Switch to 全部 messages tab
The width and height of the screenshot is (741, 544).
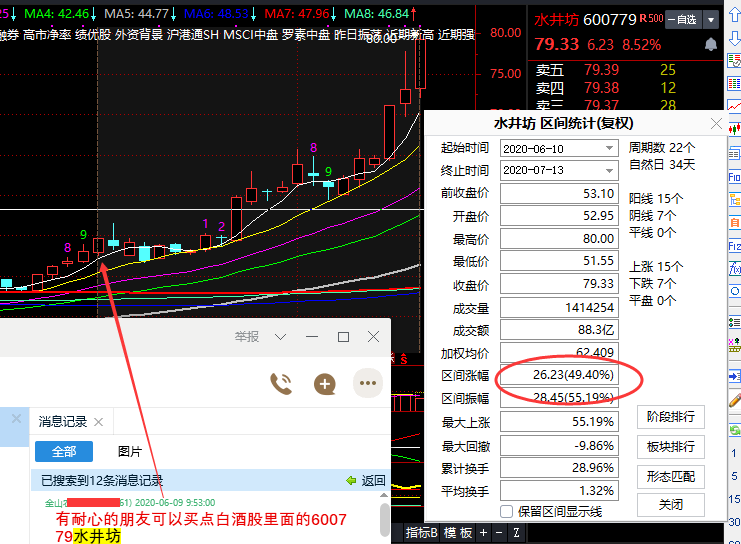click(64, 452)
